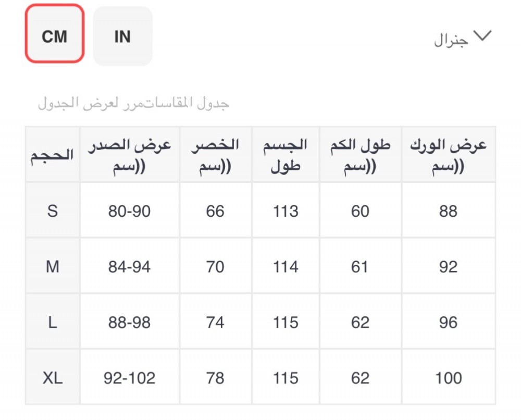
Task: Select the S size row header
Action: [52, 211]
